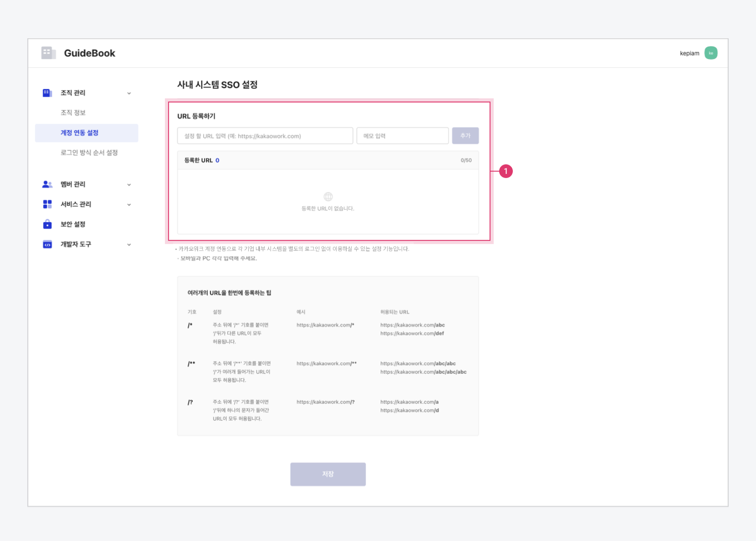Click example https://kakaowork.com/? text
The width and height of the screenshot is (756, 541).
click(x=325, y=402)
